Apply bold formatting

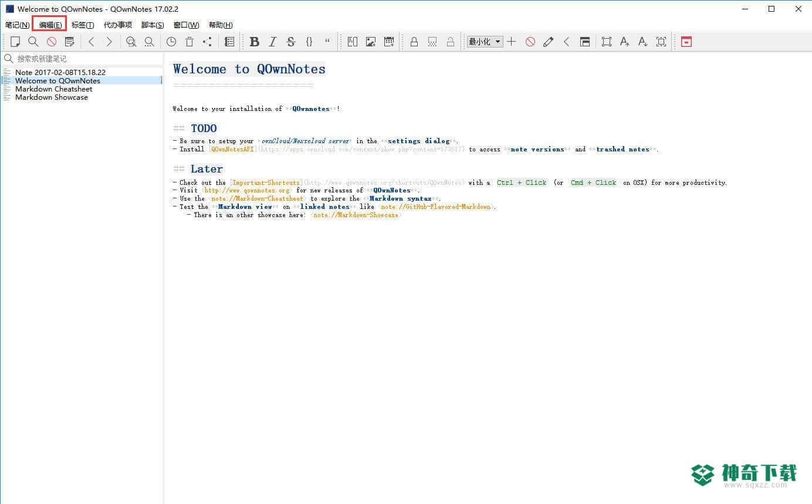point(254,42)
